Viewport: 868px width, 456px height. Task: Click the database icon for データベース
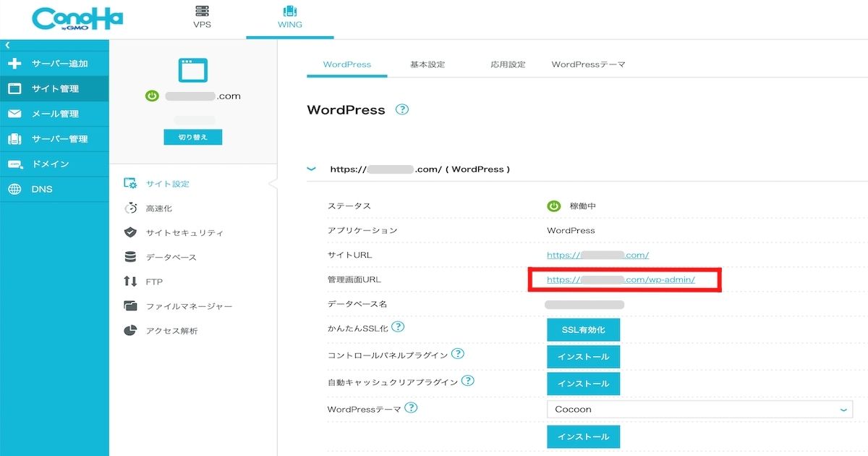pyautogui.click(x=131, y=257)
